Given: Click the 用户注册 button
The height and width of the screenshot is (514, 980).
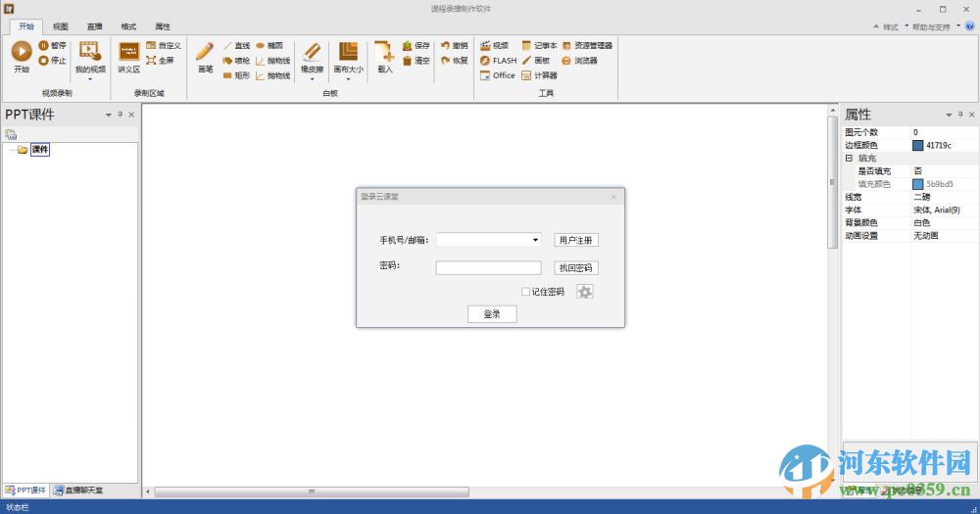Looking at the screenshot, I should 575,240.
